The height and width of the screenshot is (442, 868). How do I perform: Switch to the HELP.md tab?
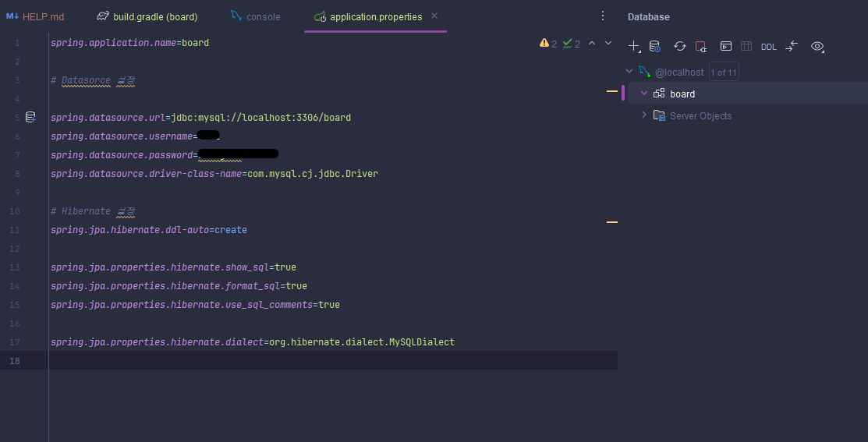pos(35,16)
